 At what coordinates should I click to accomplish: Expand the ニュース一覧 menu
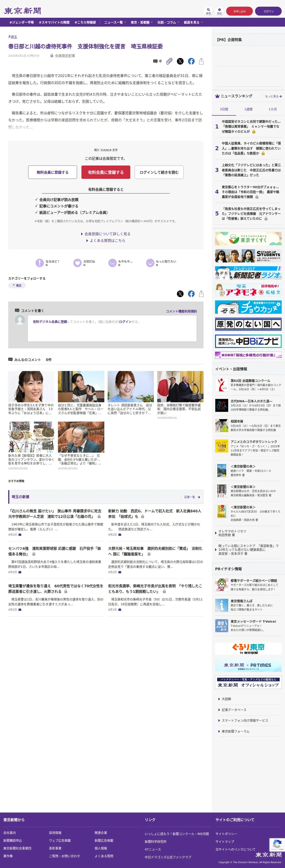click(x=115, y=22)
